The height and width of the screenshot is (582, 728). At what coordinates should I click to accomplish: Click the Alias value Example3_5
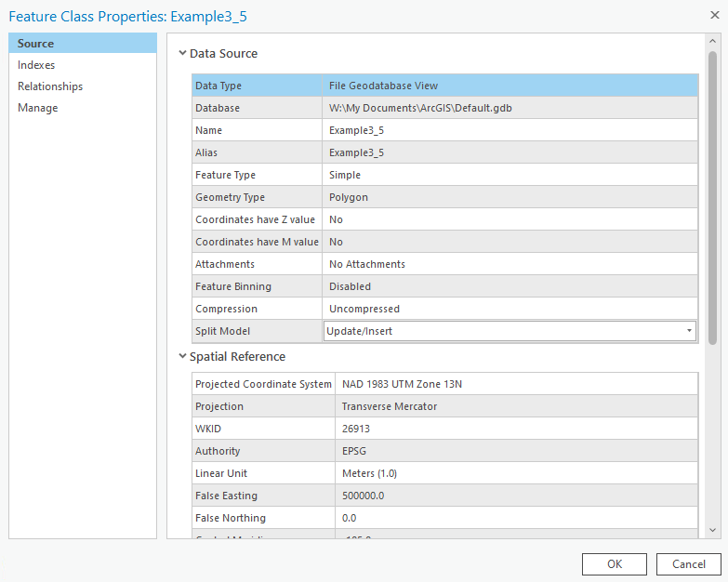pos(357,152)
